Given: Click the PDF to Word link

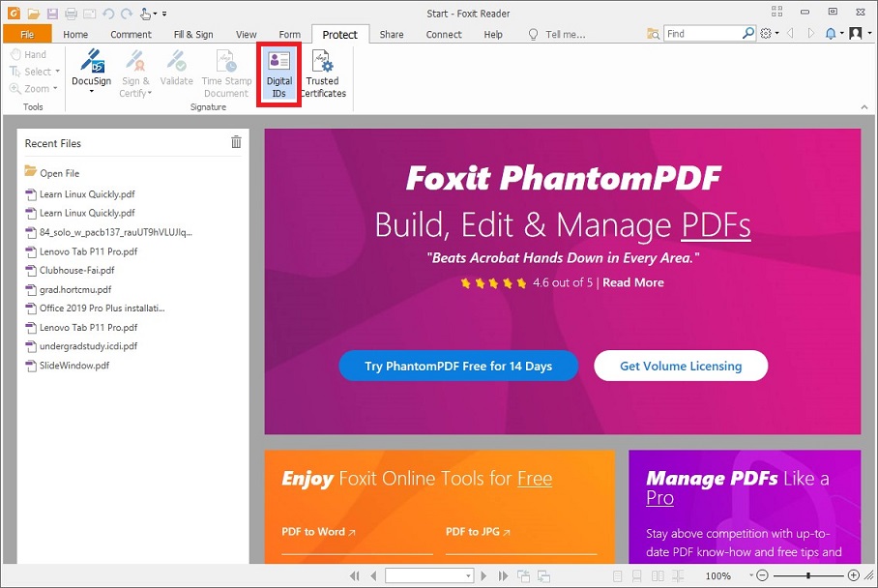Looking at the screenshot, I should point(318,532).
